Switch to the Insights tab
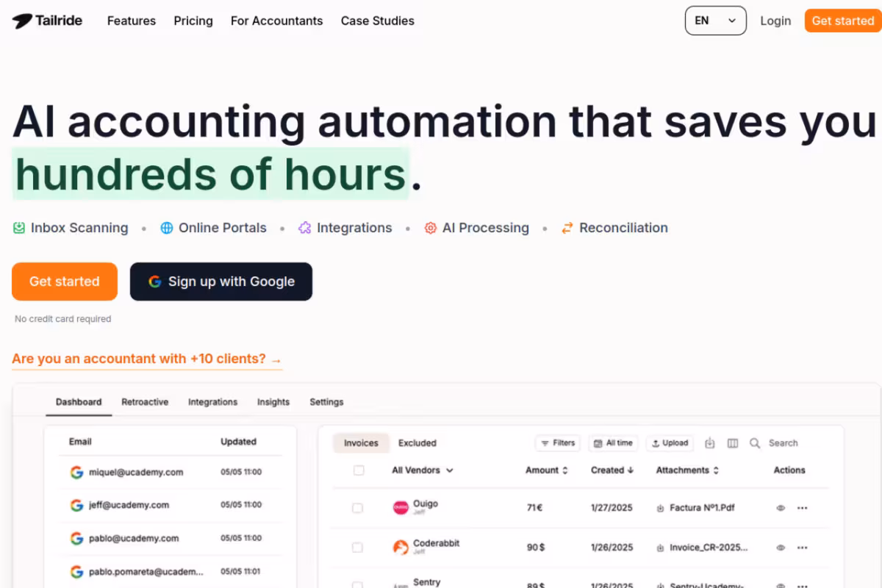The height and width of the screenshot is (588, 882). pyautogui.click(x=273, y=402)
